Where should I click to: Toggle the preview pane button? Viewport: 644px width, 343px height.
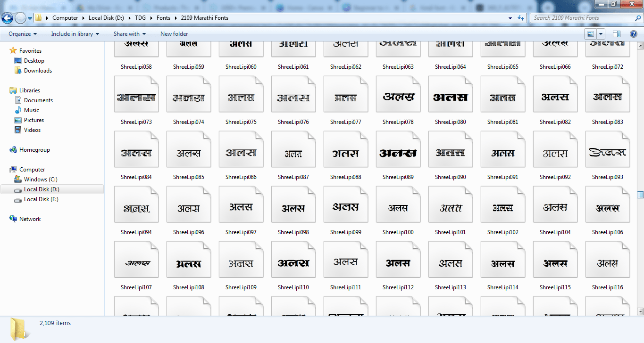tap(617, 34)
